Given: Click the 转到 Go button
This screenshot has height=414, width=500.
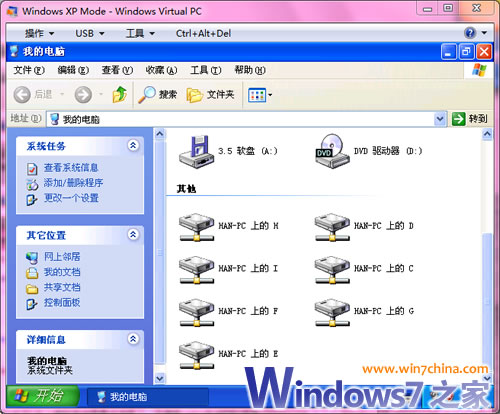Looking at the screenshot, I should pos(470,119).
